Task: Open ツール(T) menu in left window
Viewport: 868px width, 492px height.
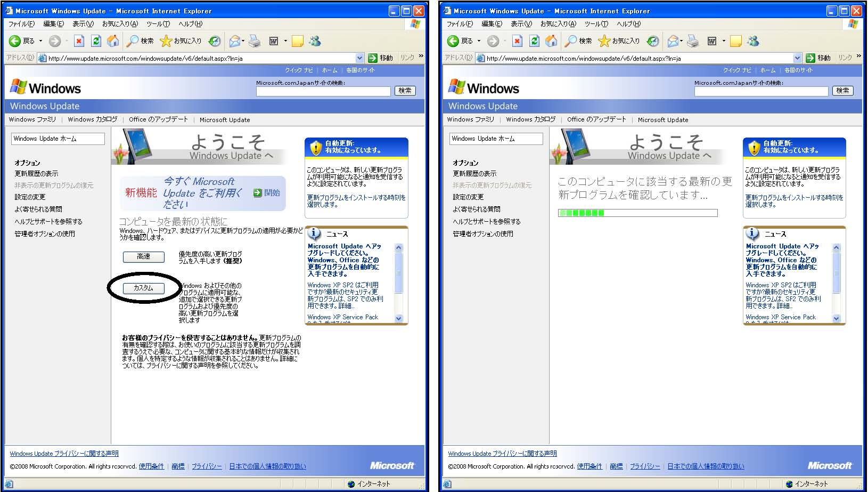Action: coord(158,24)
